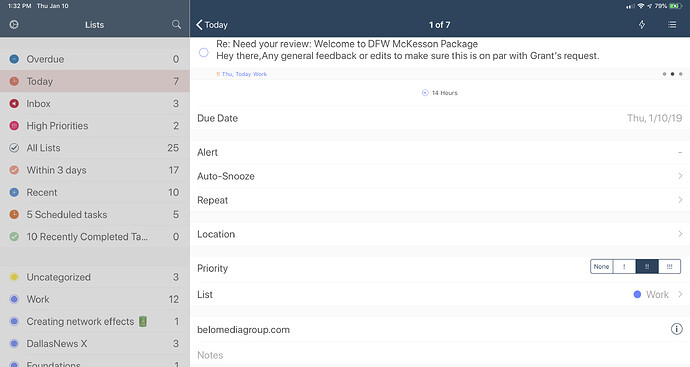Open the DallasNews X list

(x=95, y=344)
